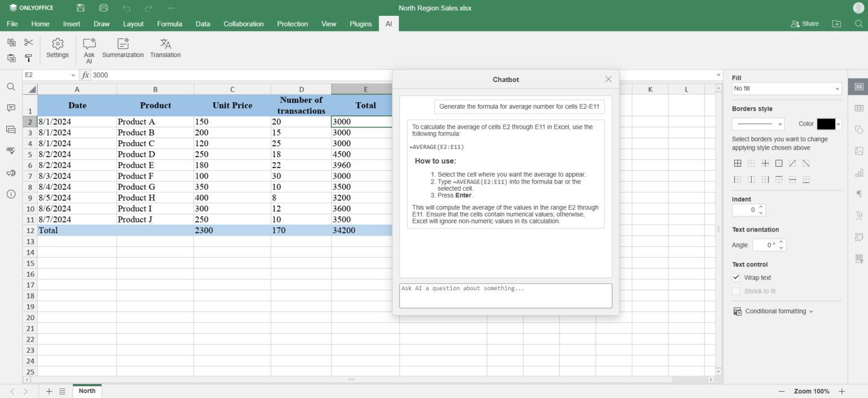Click the Save icon in title bar
Image resolution: width=868 pixels, height=398 pixels.
[x=81, y=8]
